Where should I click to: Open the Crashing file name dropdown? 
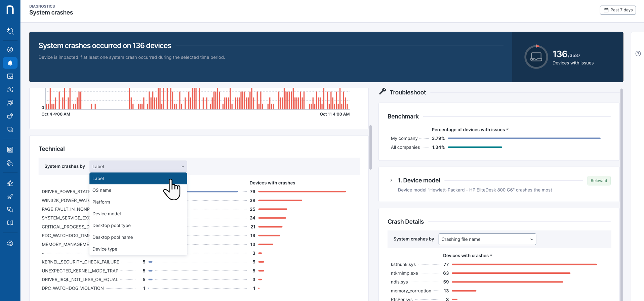(x=487, y=239)
